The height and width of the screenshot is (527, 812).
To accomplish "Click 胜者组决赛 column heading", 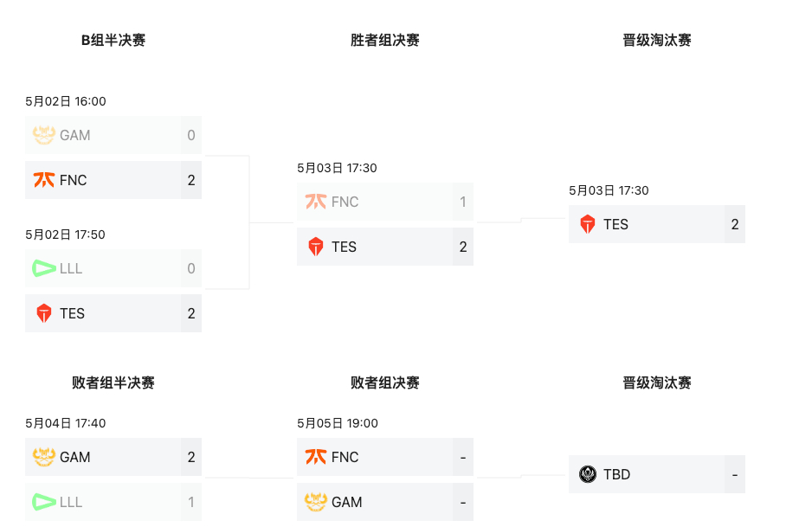I will click(384, 40).
